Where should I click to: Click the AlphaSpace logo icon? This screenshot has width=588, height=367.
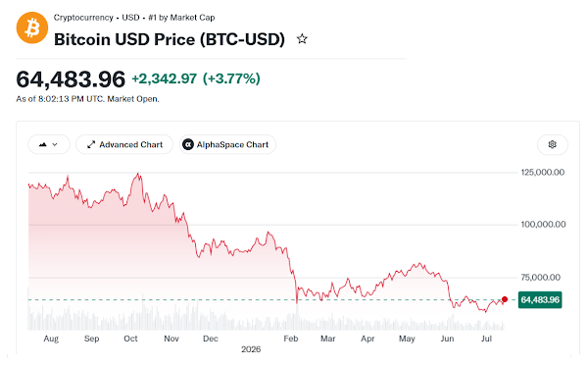tap(188, 144)
